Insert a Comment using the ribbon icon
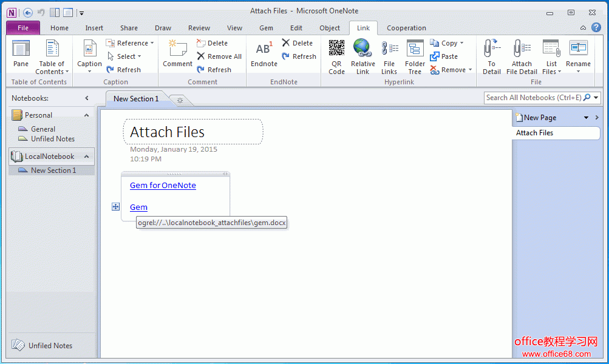609x364 pixels. tap(177, 49)
